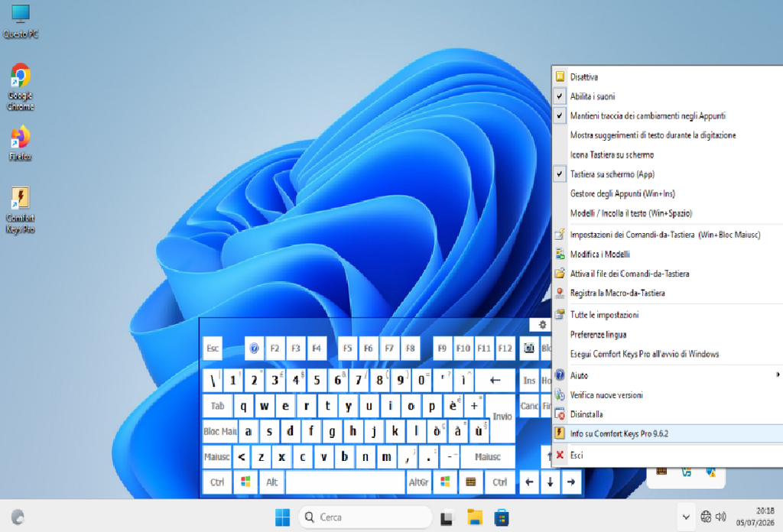The image size is (783, 532).
Task: Open the widgets icon at the taskbar's left
Action: coord(18,517)
